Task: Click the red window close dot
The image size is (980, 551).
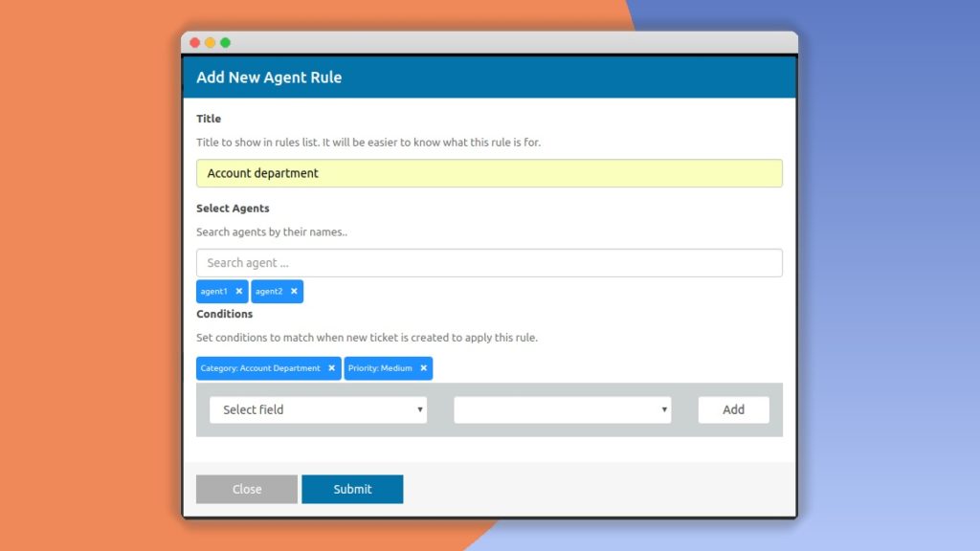Action: tap(195, 43)
